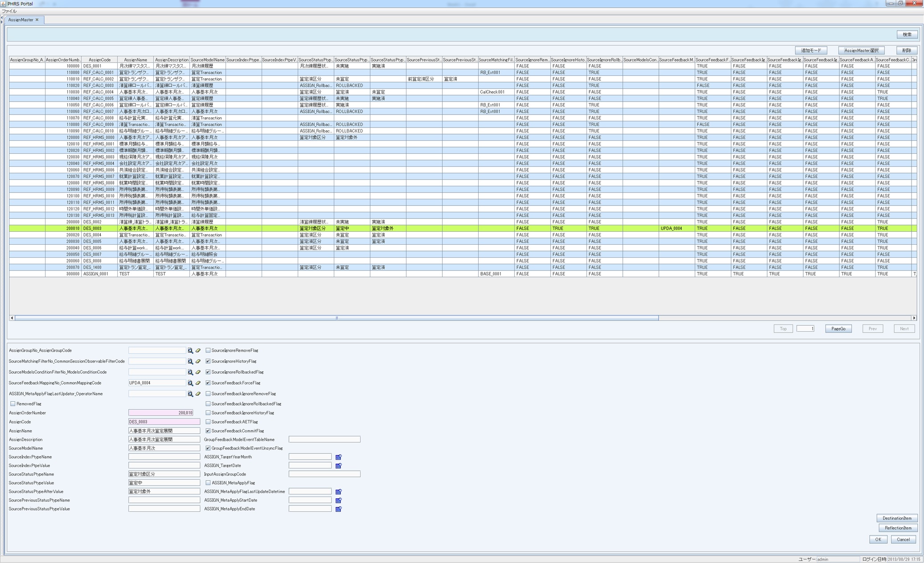Open the search lookup for AssignGroupNo_AssignGroupCode
This screenshot has height=563, width=924.
point(190,351)
